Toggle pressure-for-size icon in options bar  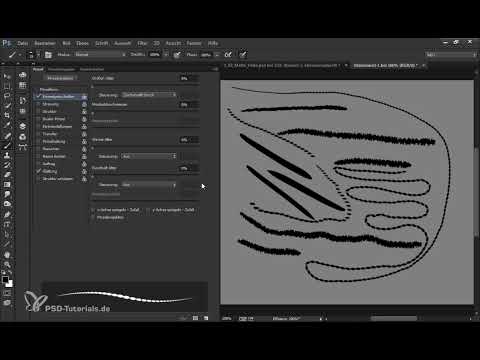[243, 54]
